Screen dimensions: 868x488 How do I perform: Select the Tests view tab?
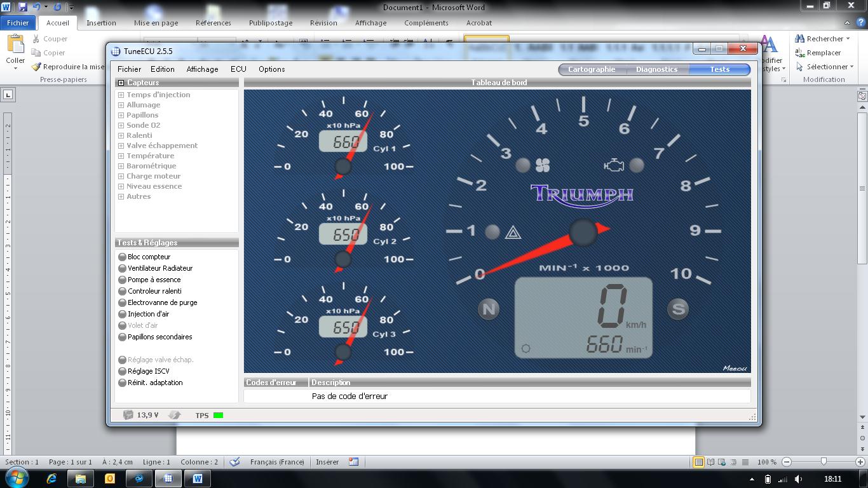click(719, 69)
